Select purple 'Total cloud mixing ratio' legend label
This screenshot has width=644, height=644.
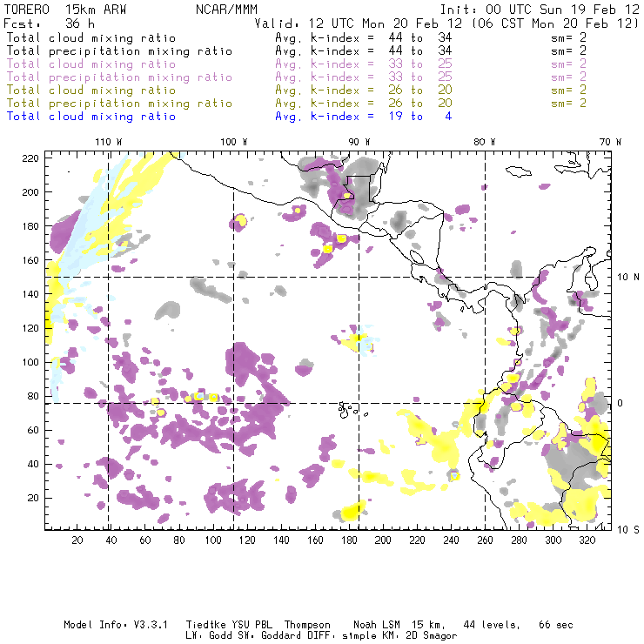point(91,64)
